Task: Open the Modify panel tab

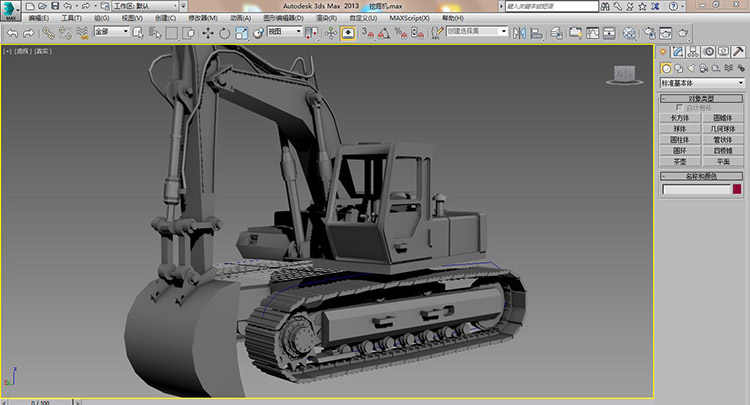Action: [x=678, y=51]
